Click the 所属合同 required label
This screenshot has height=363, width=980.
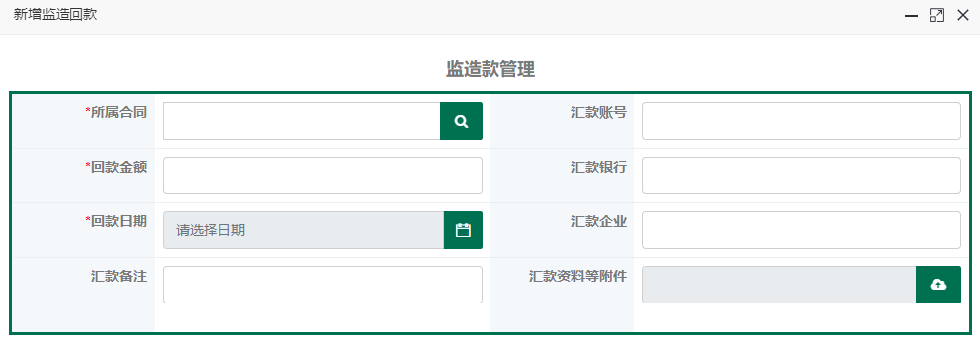point(116,112)
